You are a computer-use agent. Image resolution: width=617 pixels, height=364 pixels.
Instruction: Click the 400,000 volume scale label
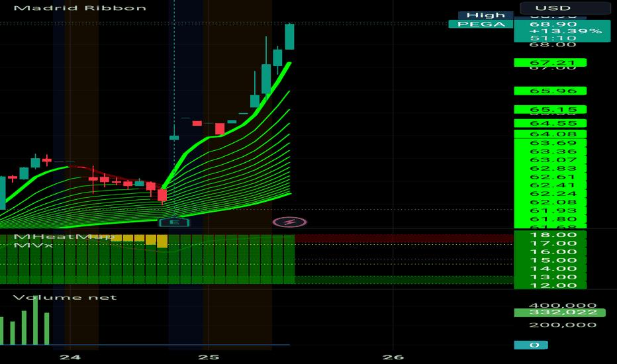[x=563, y=305]
